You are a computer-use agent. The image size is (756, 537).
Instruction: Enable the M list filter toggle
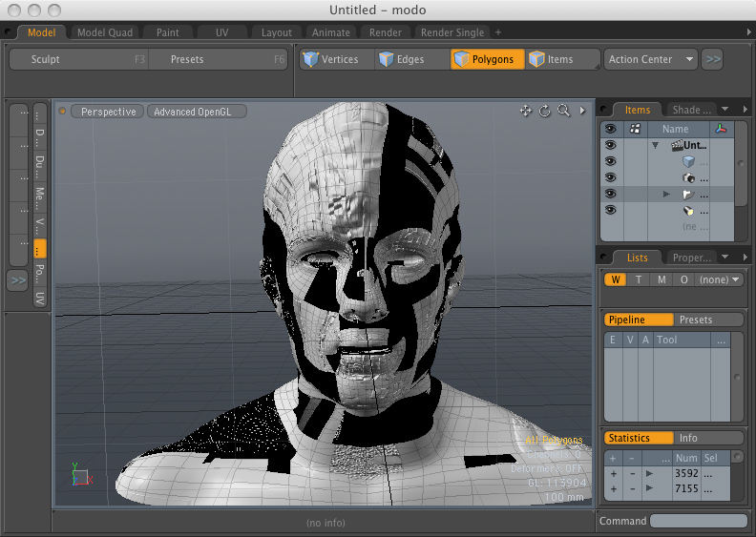click(x=661, y=279)
